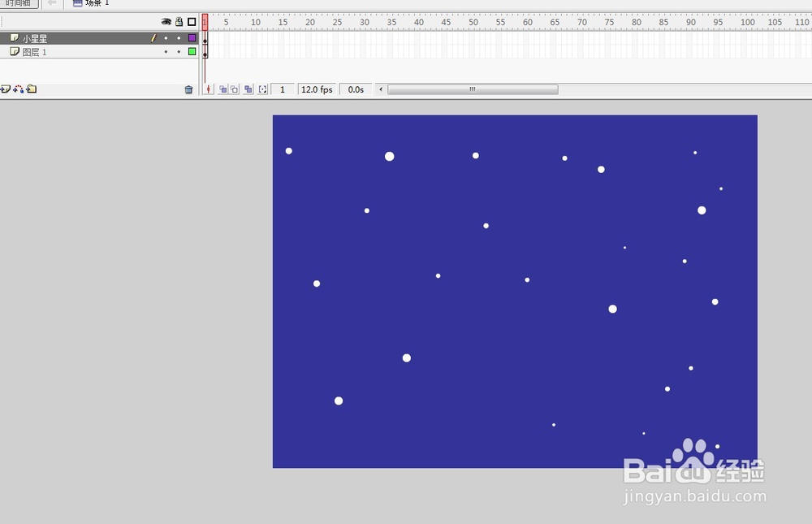This screenshot has width=812, height=524.
Task: Click frame 100 on the timeline ruler
Action: tap(747, 22)
